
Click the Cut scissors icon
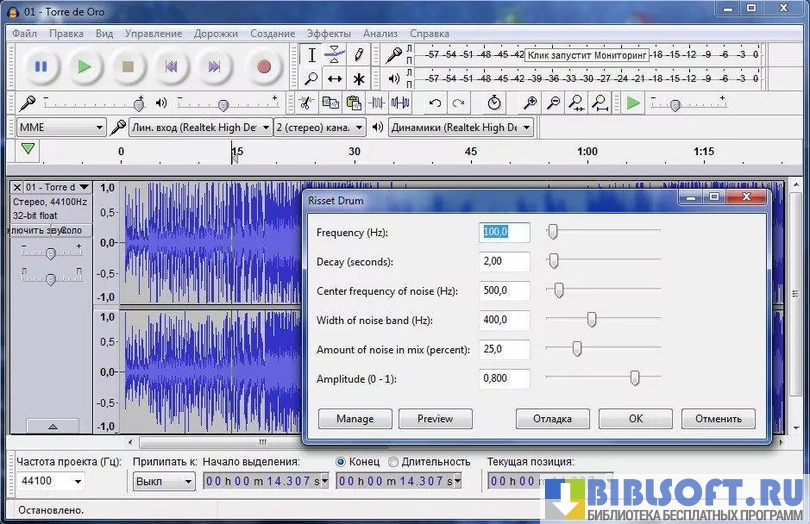[x=306, y=103]
